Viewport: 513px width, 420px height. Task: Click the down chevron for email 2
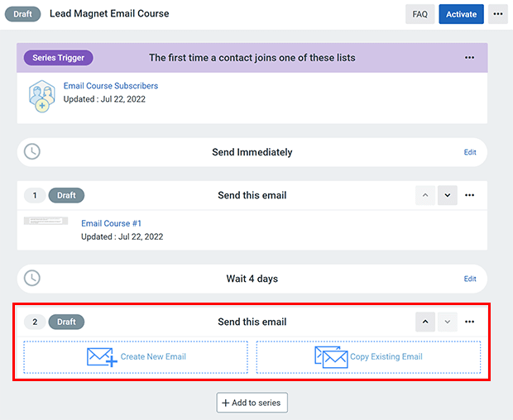tap(447, 322)
